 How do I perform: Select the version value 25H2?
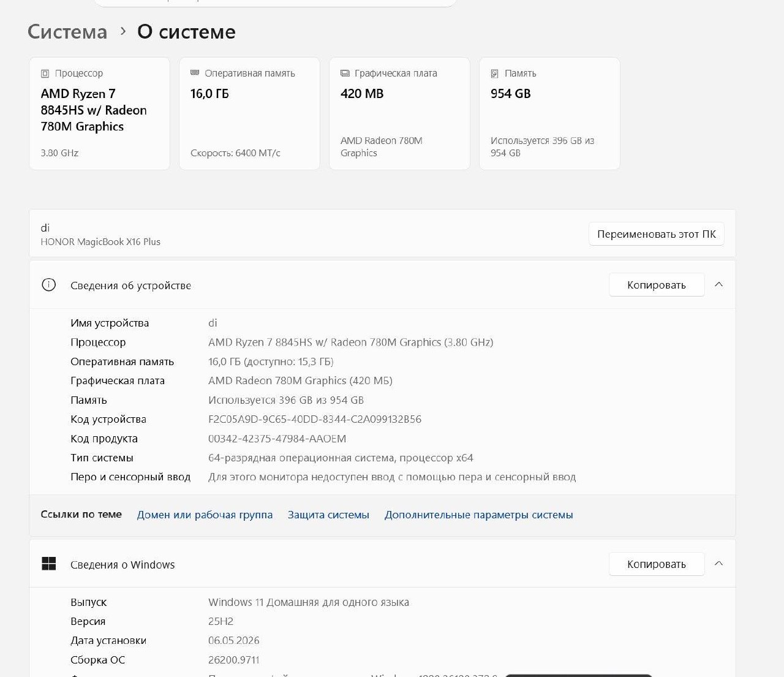click(221, 621)
